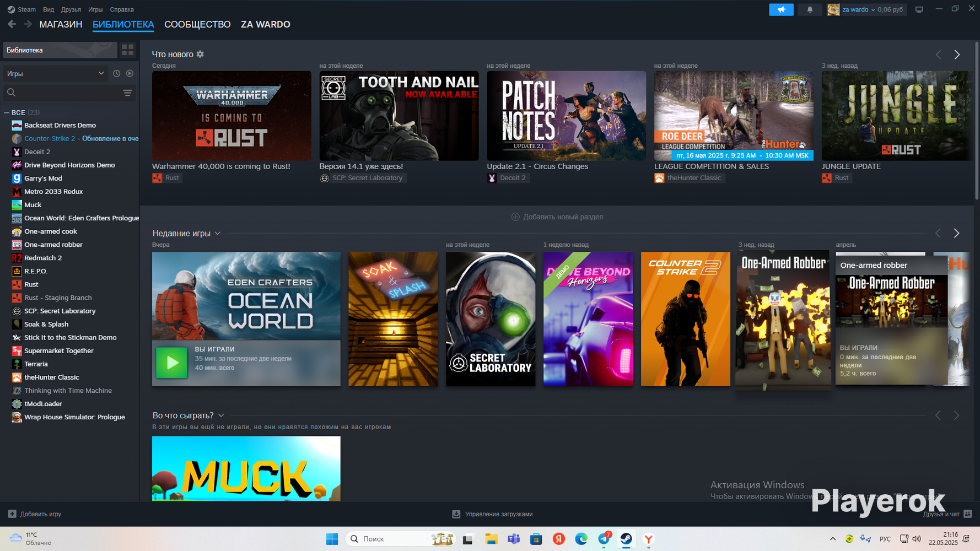This screenshot has height=551, width=980.
Task: Open the Вид menu
Action: click(x=49, y=9)
